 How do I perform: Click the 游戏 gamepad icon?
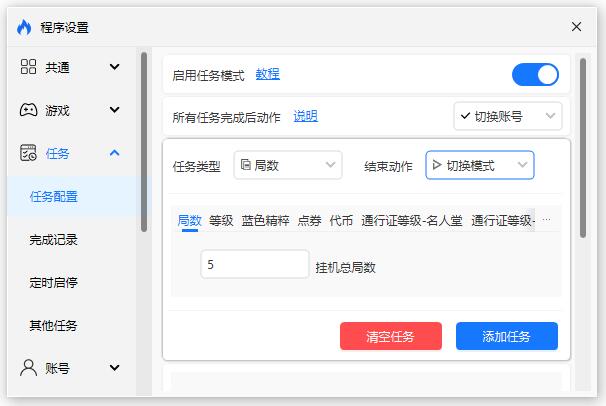tap(29, 110)
